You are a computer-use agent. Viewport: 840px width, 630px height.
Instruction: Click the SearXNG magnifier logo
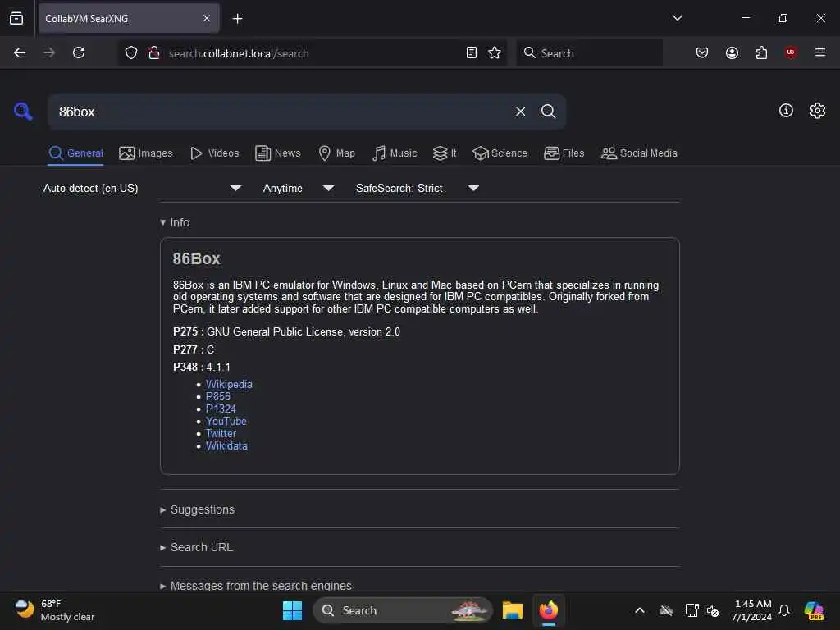pos(23,112)
